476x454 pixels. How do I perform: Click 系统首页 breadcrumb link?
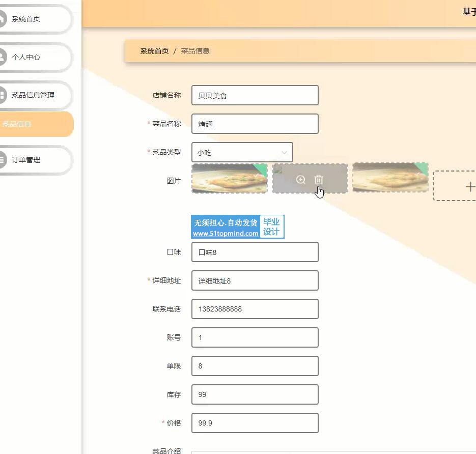154,51
